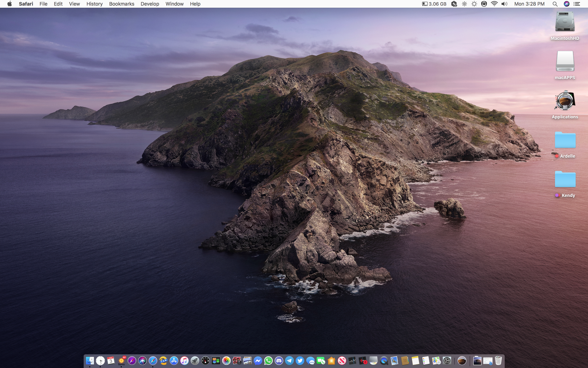The height and width of the screenshot is (368, 588).
Task: Select the MacintoshHD drive on desktop
Action: 565,26
